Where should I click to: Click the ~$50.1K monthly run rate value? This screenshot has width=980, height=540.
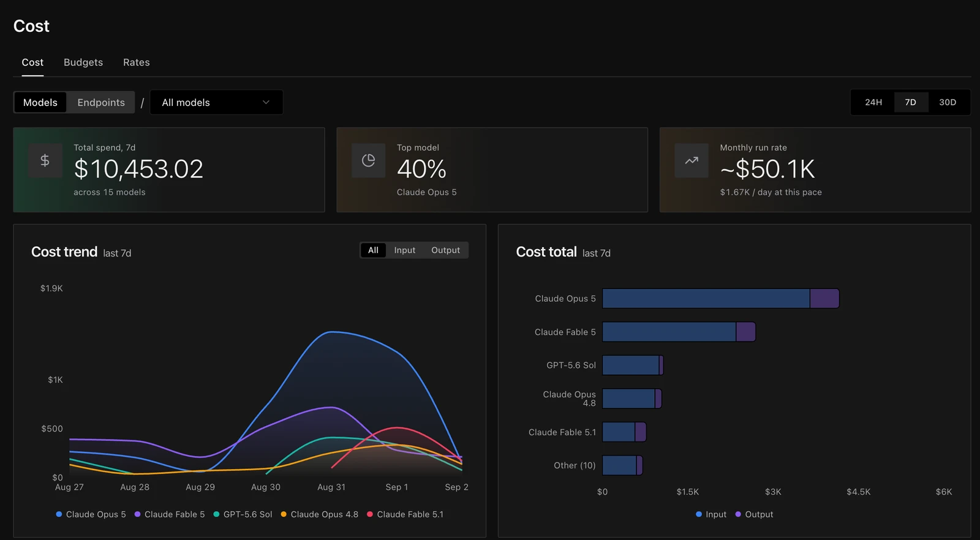point(767,169)
